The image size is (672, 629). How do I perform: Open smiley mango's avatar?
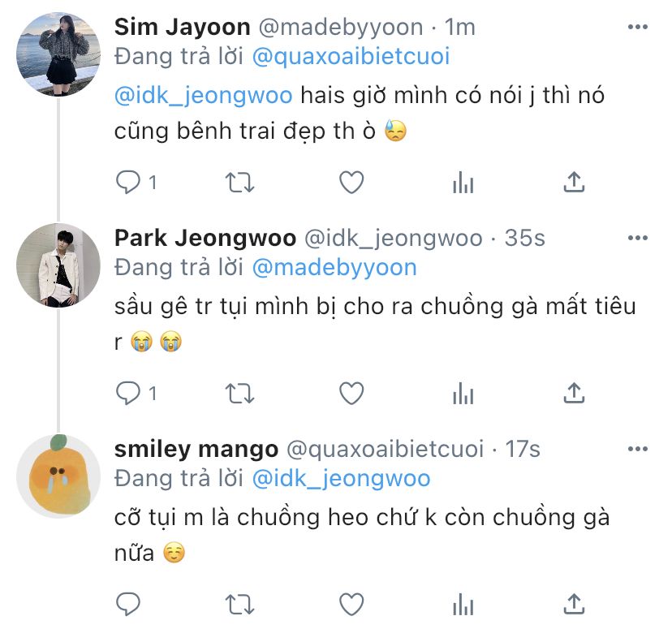tap(58, 476)
